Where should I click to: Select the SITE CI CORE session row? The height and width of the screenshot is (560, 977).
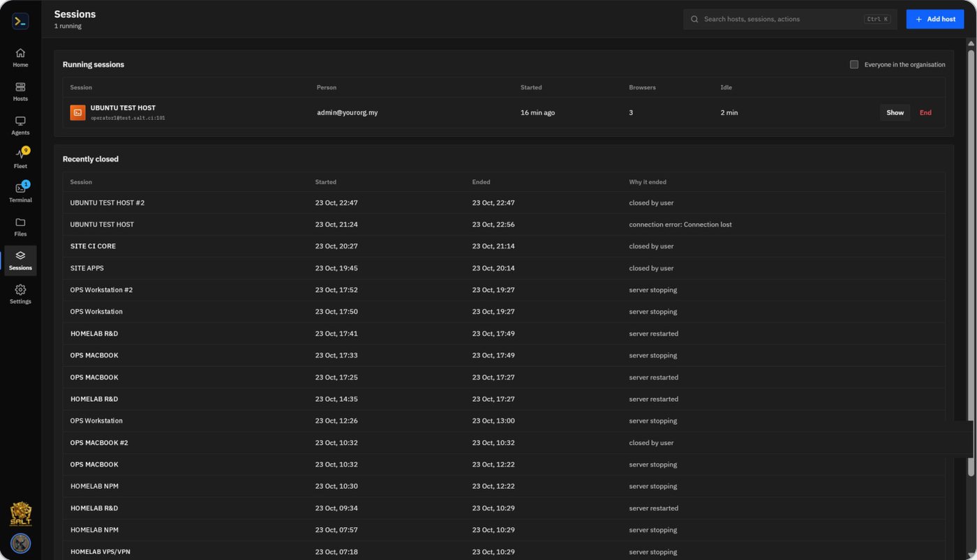[504, 246]
